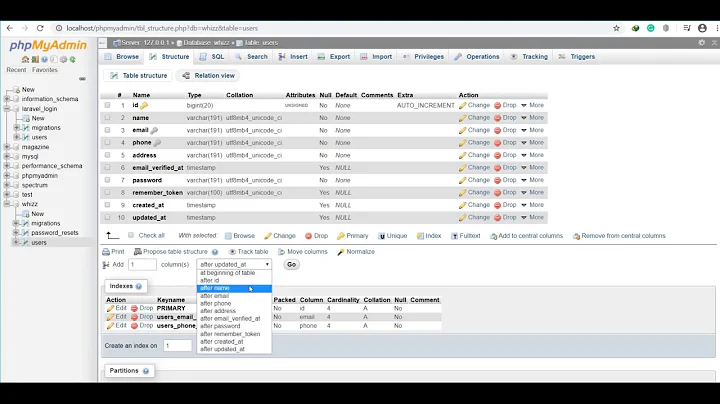Click the Move columns link
Screen dimensions: 720x404
pos(303,252)
